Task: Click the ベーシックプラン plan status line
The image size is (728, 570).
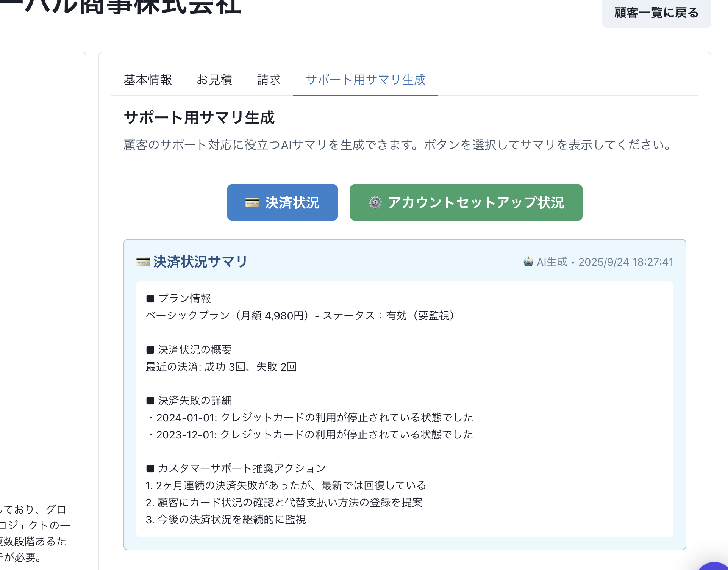Action: pos(300,316)
